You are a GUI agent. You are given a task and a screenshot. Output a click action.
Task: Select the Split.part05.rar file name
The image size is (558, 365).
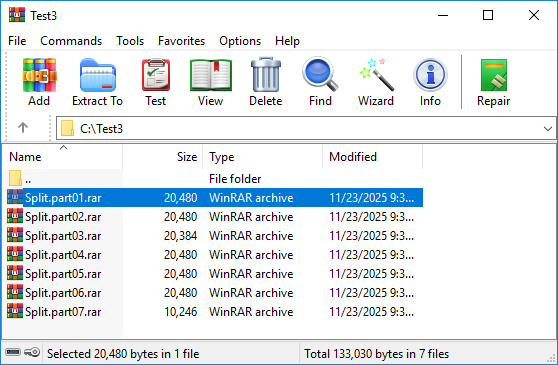point(63,274)
